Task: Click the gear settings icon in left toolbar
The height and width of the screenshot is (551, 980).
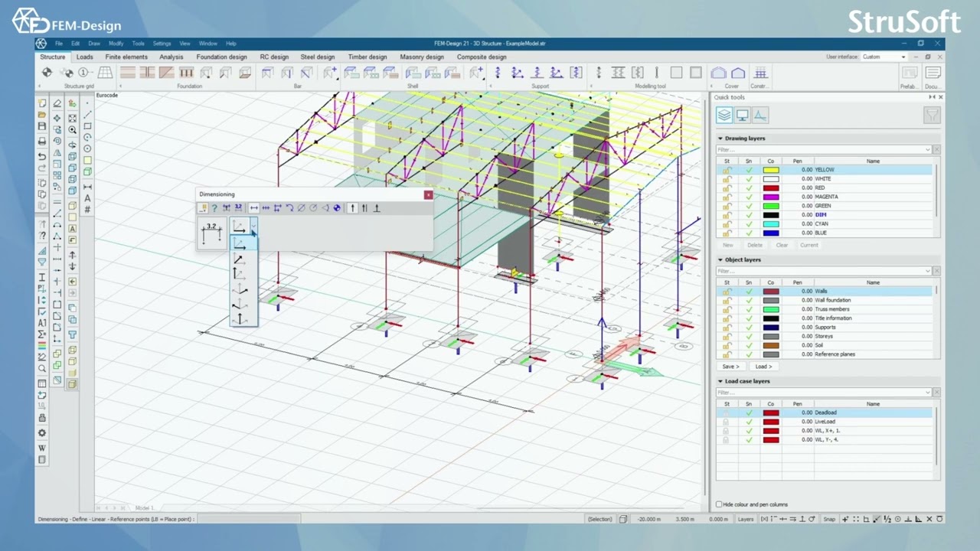Action: coord(42,433)
